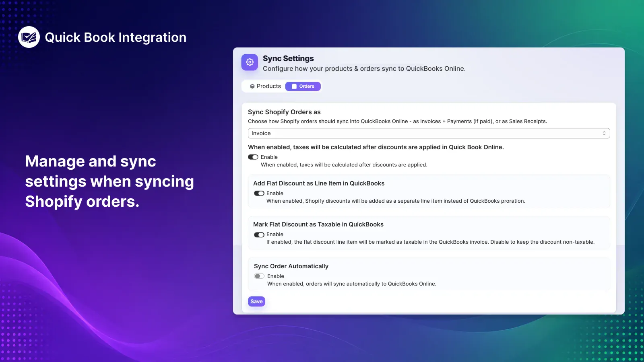Click the Mark Flat Discount as Taxable title
The width and height of the screenshot is (644, 362).
pyautogui.click(x=318, y=224)
